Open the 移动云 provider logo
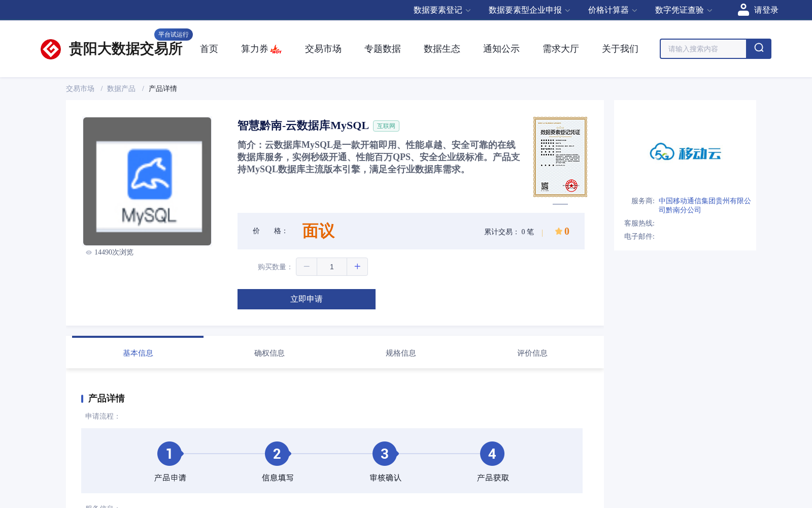Screen dimensions: 812x508 pos(685,152)
